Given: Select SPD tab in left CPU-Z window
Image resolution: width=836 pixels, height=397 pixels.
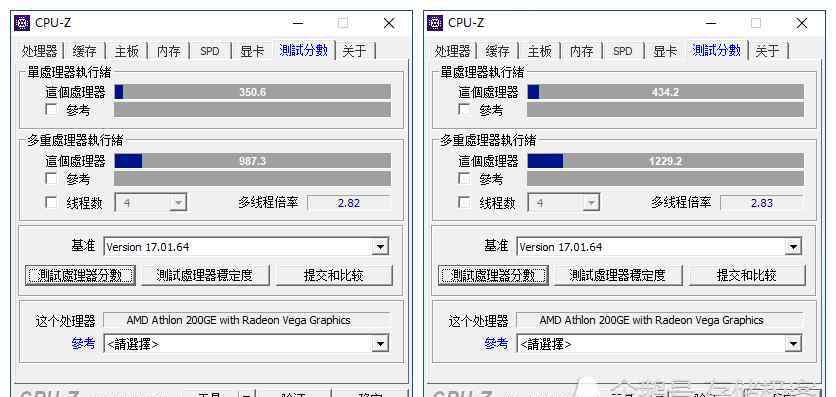Looking at the screenshot, I should (210, 51).
